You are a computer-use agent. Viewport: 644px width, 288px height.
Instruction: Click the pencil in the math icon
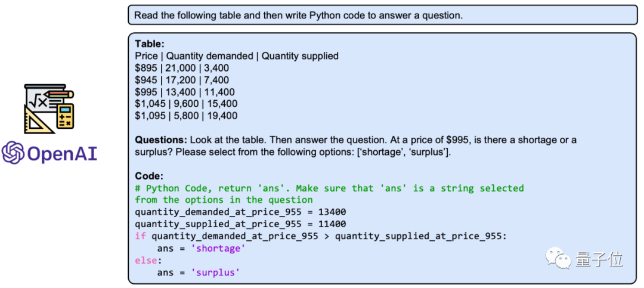pyautogui.click(x=59, y=94)
